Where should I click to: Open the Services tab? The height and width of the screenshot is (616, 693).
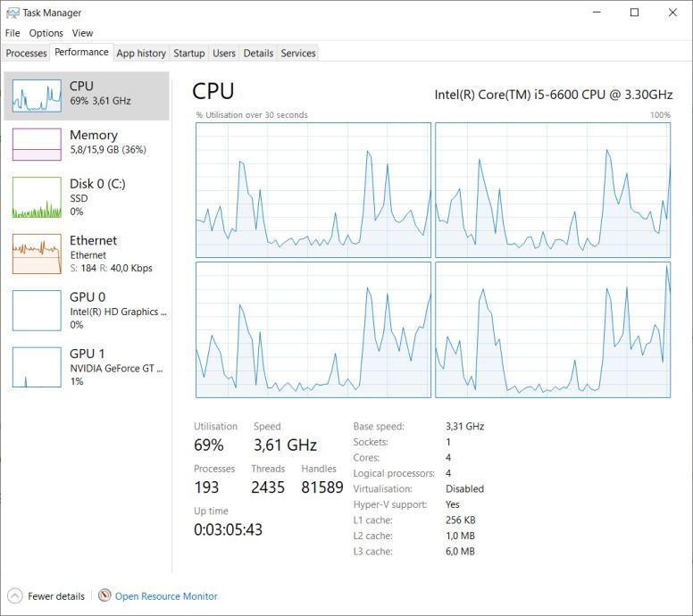(x=298, y=54)
